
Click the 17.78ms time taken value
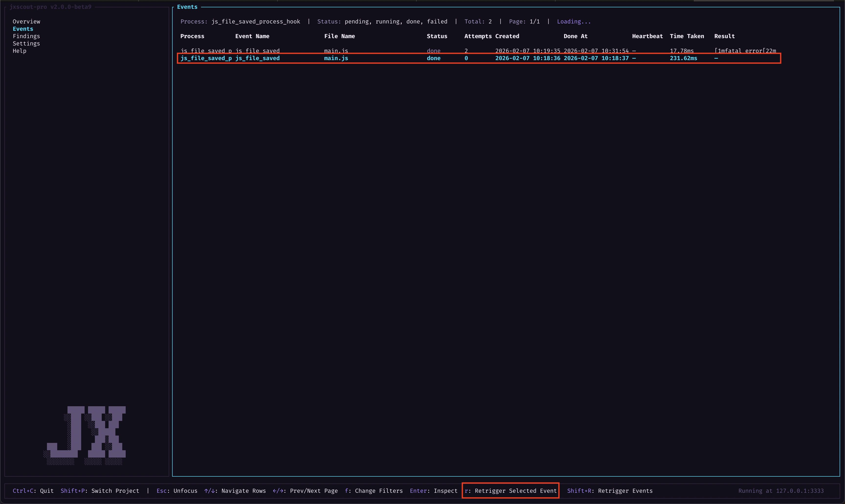coord(682,51)
